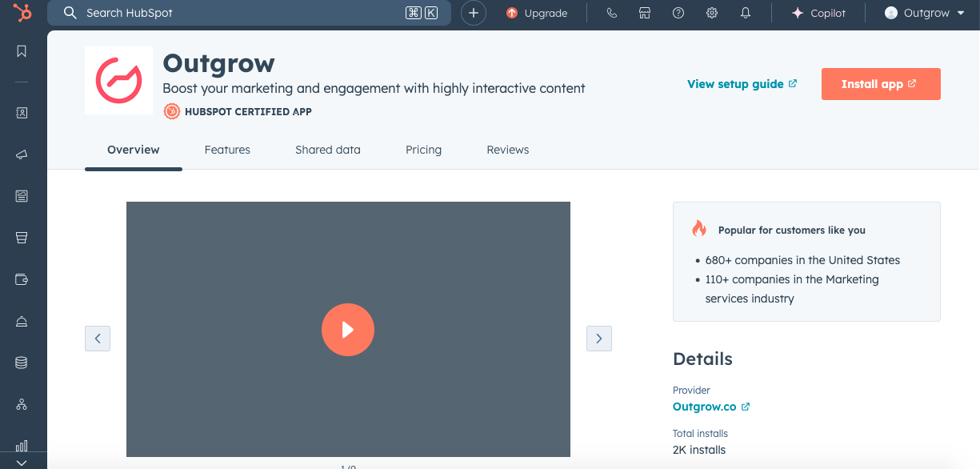
Task: Open Copilot
Action: (818, 13)
